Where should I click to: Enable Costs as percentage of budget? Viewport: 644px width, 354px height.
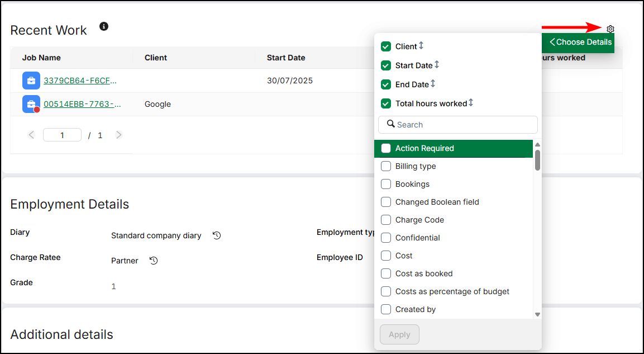(x=385, y=291)
